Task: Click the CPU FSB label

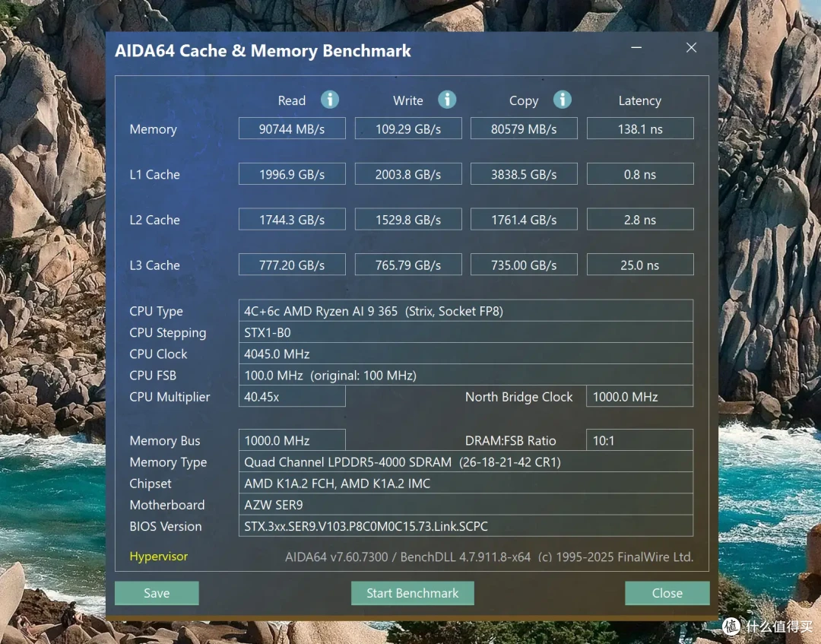Action: tap(153, 376)
